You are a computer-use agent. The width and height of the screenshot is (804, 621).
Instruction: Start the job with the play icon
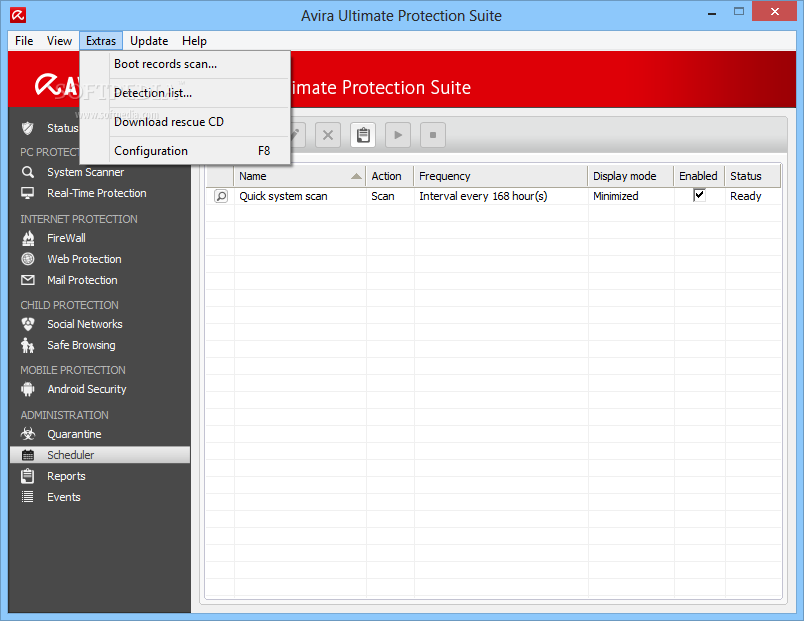tap(398, 135)
